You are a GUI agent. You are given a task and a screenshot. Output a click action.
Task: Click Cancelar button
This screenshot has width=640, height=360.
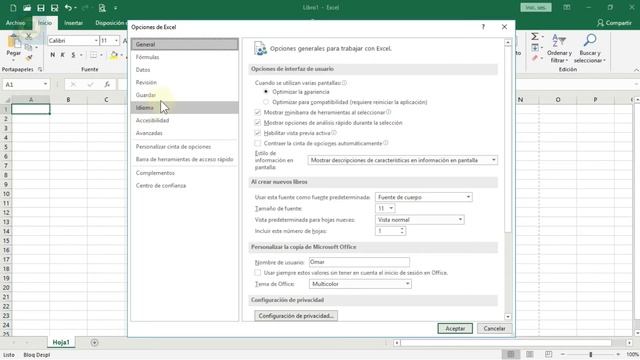tap(494, 329)
